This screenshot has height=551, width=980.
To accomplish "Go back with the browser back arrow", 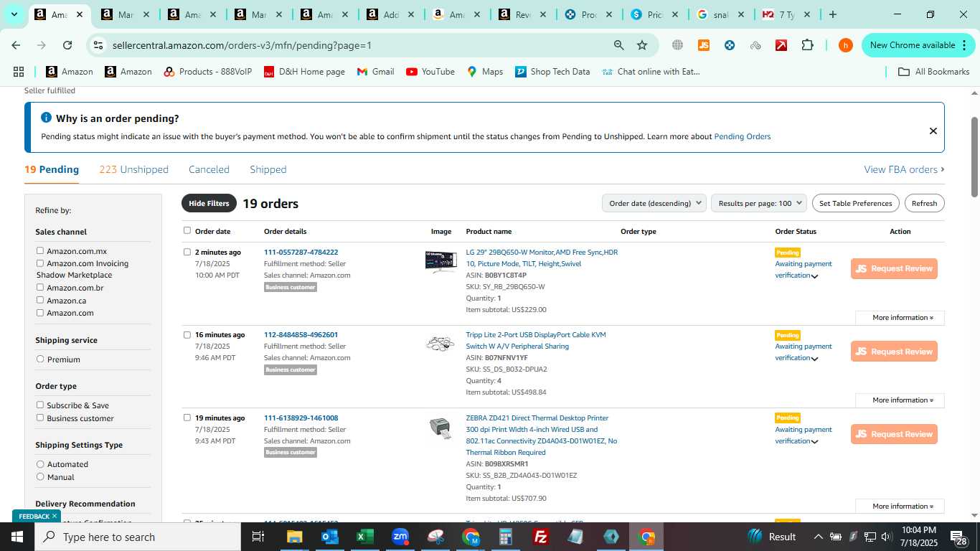I will coord(16,45).
